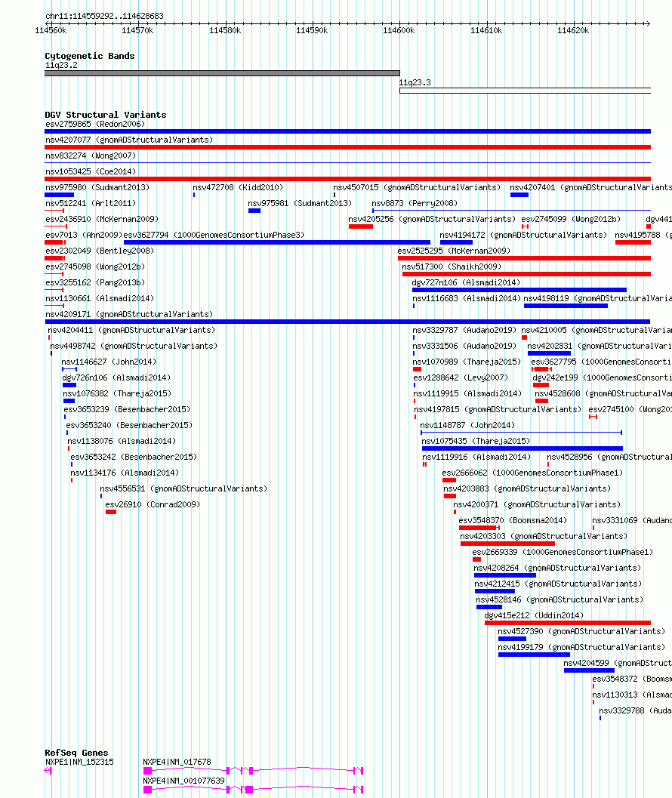
Task: Select nsv3329787 (Audano2019) label
Action: point(464,328)
